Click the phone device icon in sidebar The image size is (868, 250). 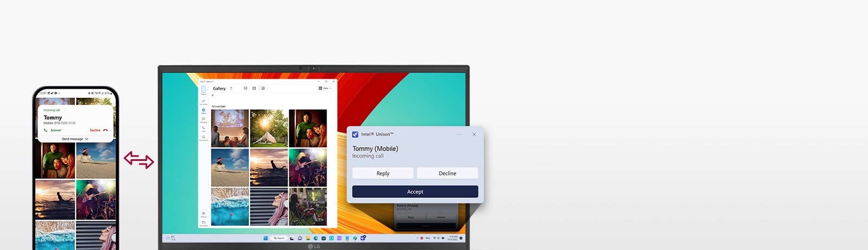pyautogui.click(x=203, y=89)
